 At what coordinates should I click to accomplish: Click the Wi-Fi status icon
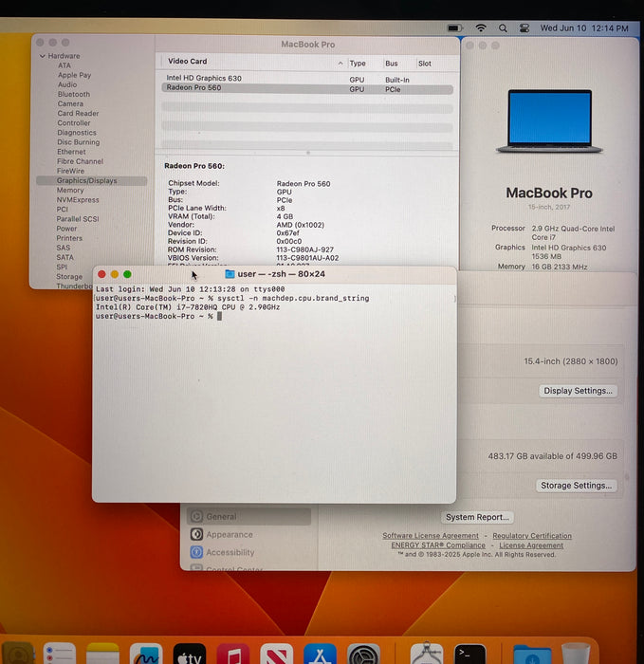click(481, 28)
